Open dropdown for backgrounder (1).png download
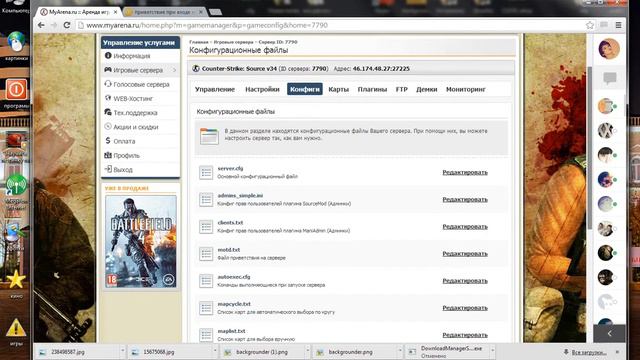 308,351
